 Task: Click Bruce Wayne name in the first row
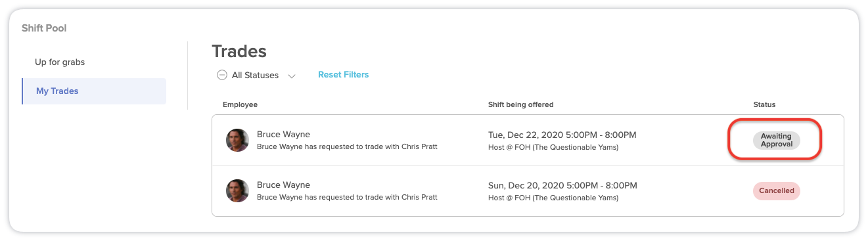pos(283,135)
